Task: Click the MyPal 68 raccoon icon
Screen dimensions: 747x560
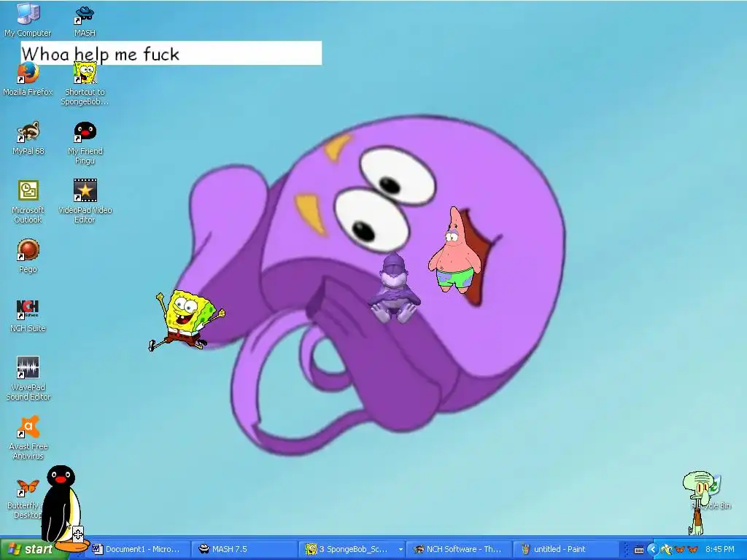Action: (28, 138)
